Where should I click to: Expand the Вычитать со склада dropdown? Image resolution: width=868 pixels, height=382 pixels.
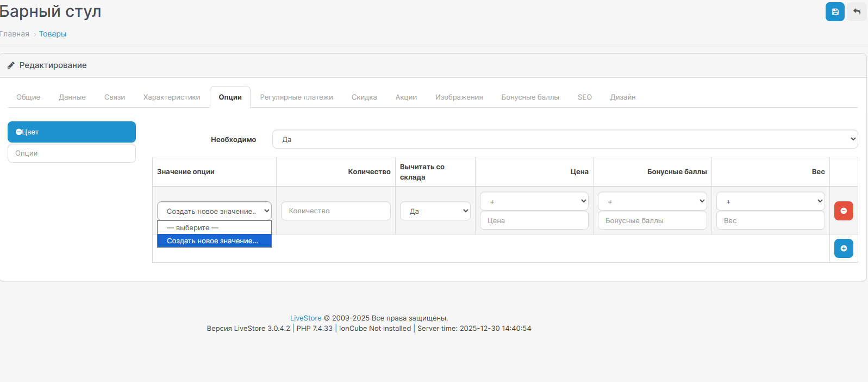[x=435, y=211]
